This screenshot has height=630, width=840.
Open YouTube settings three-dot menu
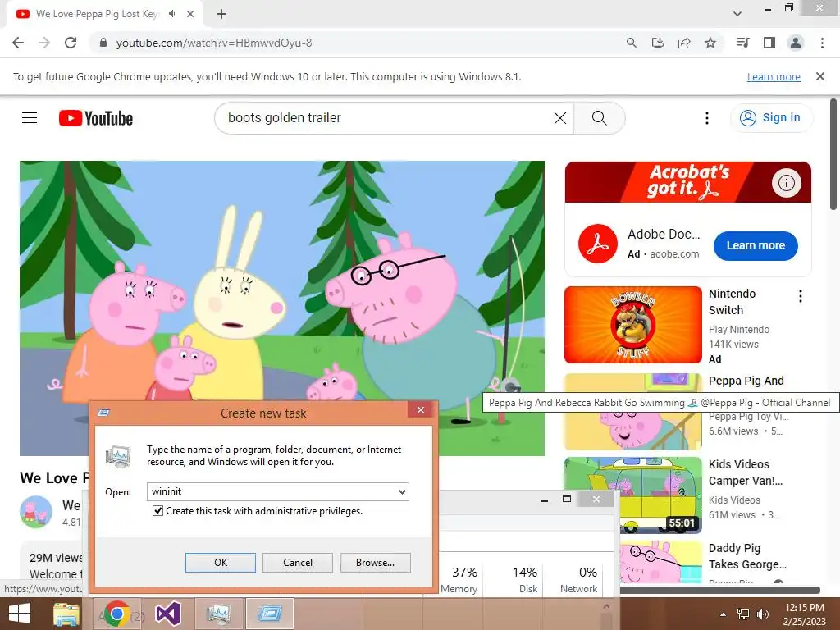[x=707, y=118]
